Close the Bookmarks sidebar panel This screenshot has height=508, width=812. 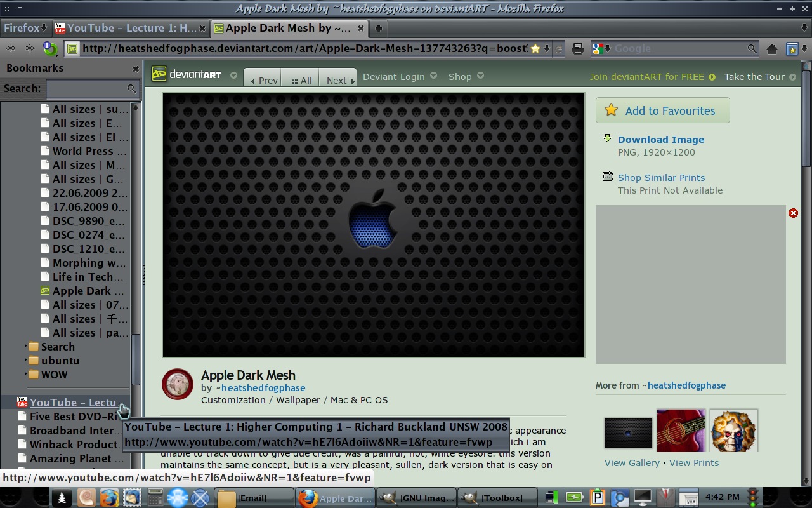(x=135, y=69)
